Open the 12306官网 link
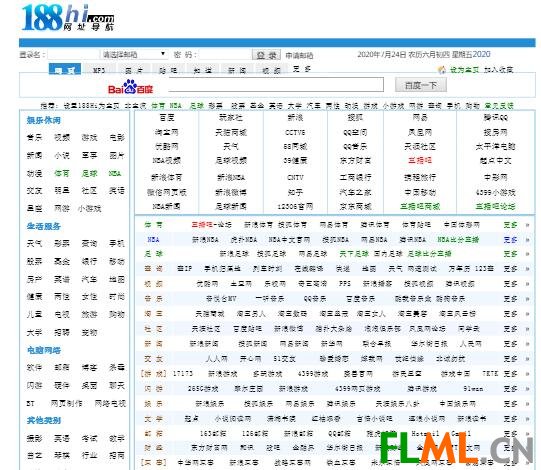This screenshot has height=470, width=541. 295,207
